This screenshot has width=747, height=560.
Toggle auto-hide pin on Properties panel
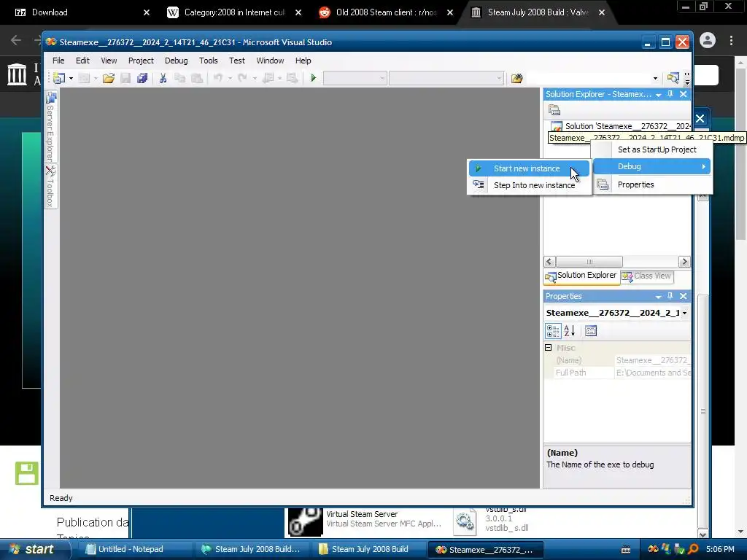pos(670,296)
